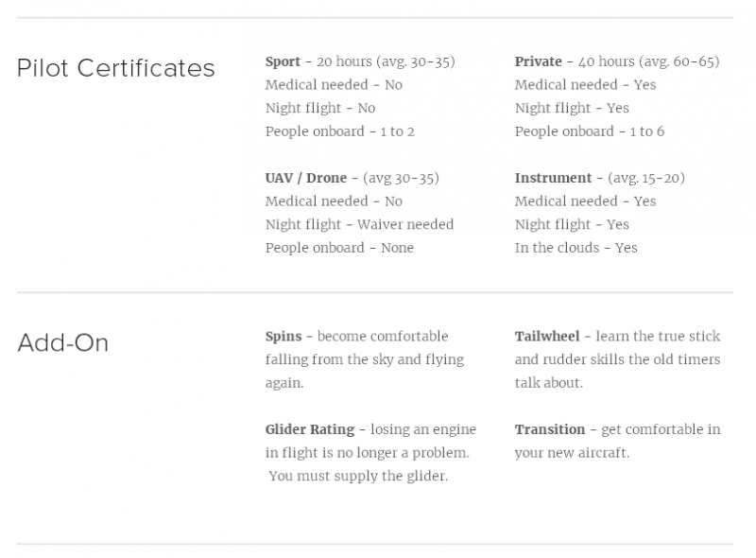This screenshot has width=756, height=558.
Task: Click 'People onboard – None' line
Action: (x=339, y=248)
